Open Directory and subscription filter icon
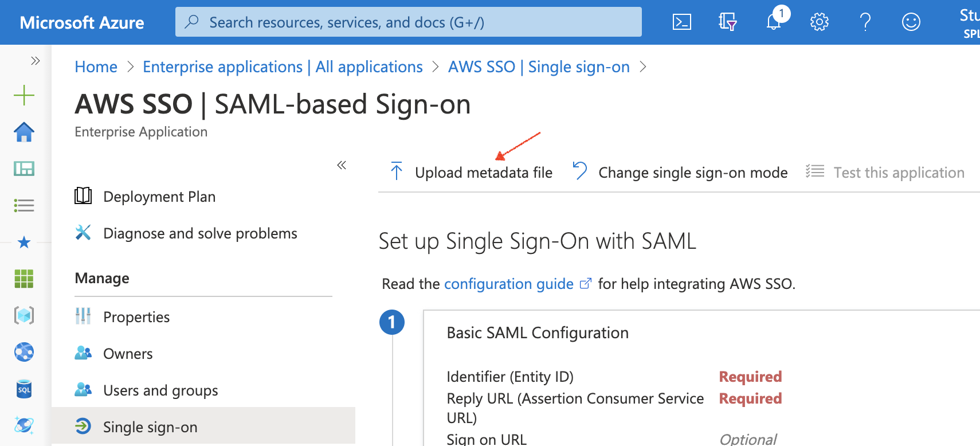The width and height of the screenshot is (980, 446). click(727, 22)
